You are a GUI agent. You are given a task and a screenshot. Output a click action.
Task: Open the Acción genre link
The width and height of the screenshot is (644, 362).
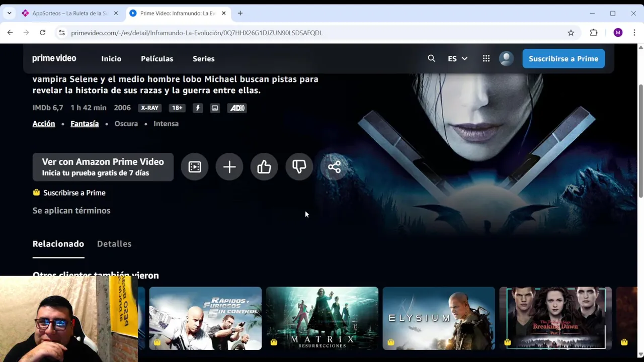(x=44, y=123)
